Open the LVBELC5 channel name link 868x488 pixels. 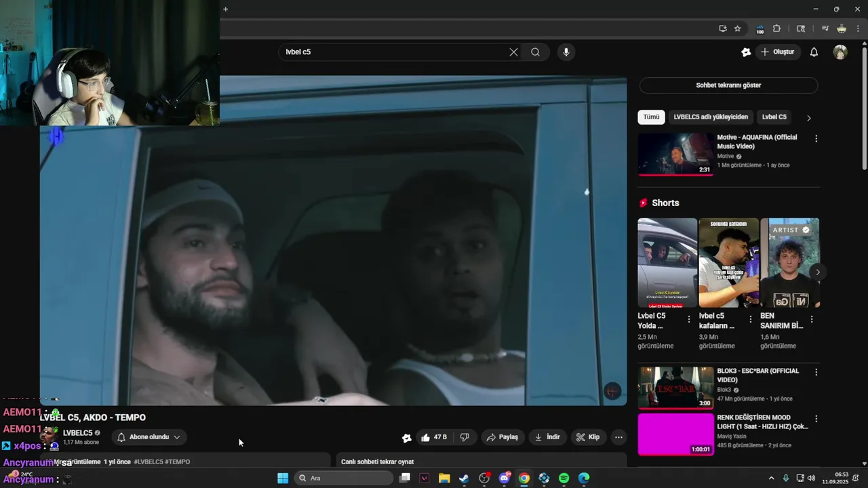pyautogui.click(x=77, y=433)
